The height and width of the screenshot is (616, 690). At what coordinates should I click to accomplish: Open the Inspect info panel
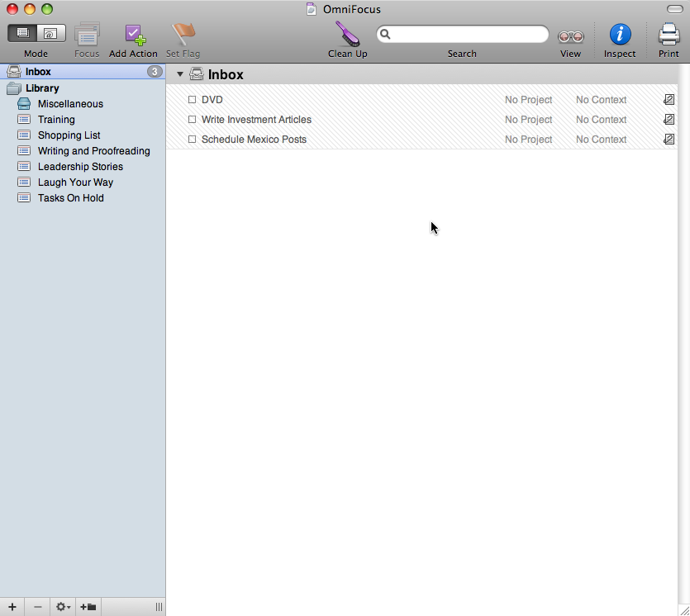pos(620,35)
